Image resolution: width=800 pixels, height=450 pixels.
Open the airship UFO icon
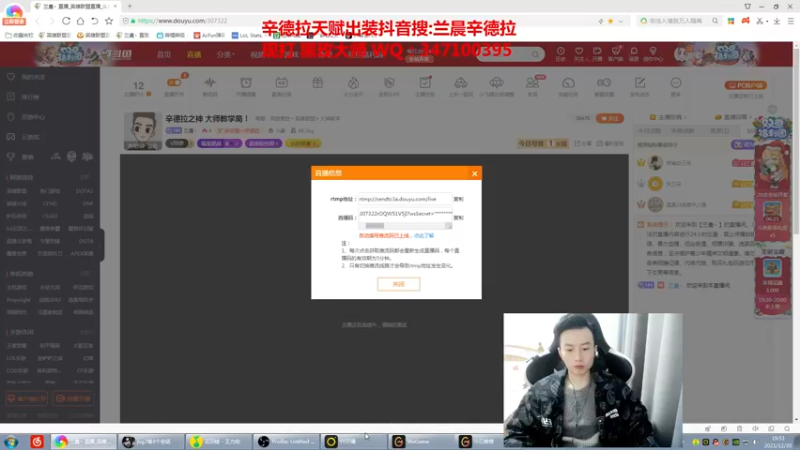pyautogui.click(x=496, y=83)
